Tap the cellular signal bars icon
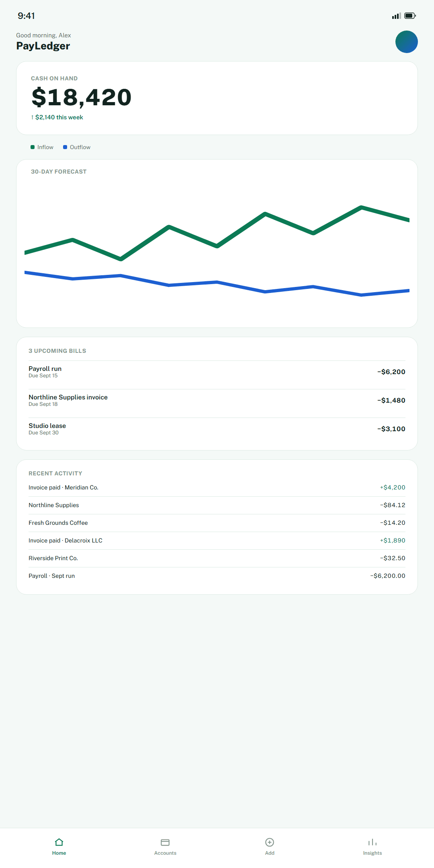This screenshot has width=434, height=868. [396, 16]
